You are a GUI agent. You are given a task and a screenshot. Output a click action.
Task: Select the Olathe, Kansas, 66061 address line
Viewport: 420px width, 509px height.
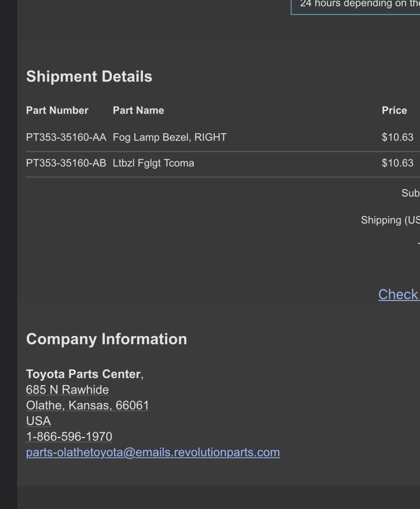coord(88,405)
